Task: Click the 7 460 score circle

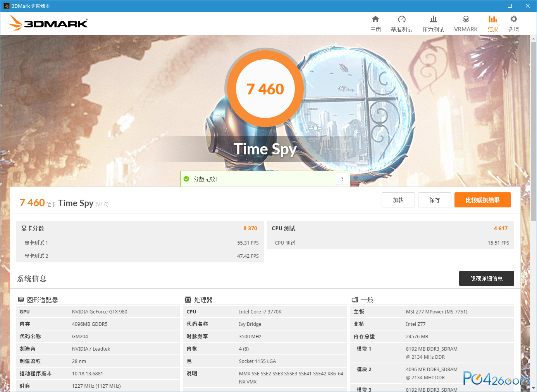Action: point(265,89)
